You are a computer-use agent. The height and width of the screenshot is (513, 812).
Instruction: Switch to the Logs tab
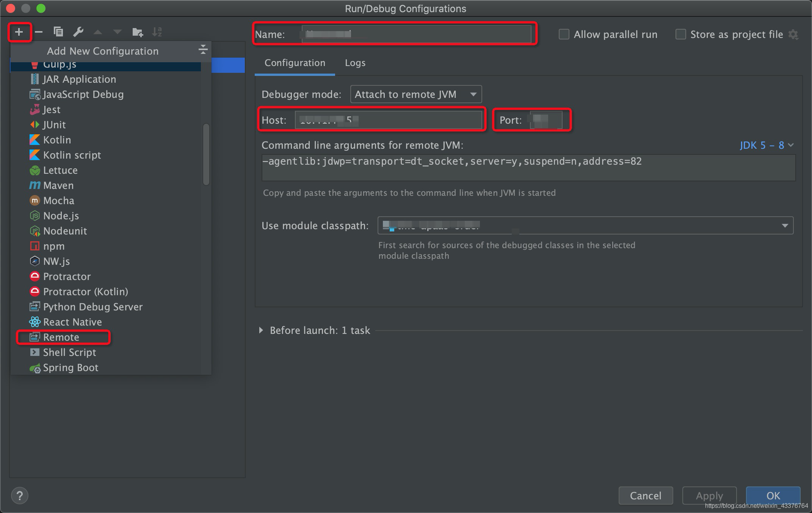355,63
